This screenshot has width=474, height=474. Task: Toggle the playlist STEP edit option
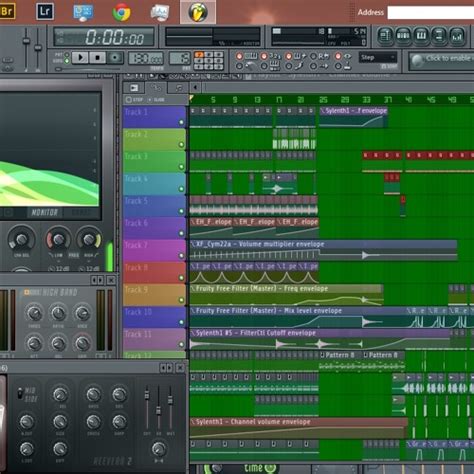point(134,100)
